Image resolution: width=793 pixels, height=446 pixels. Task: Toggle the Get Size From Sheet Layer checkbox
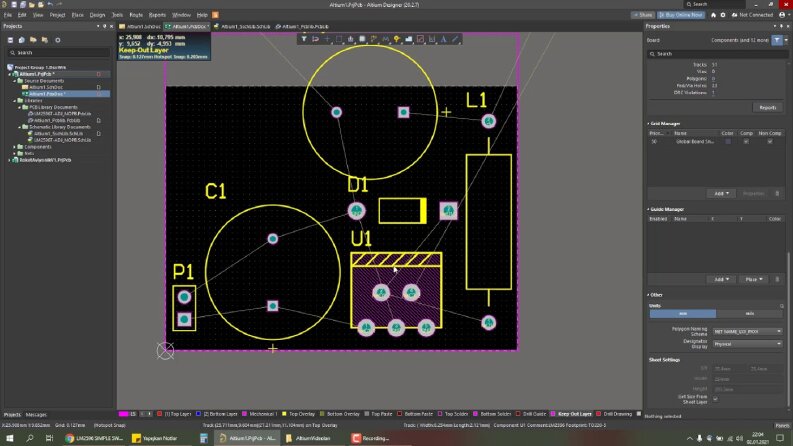click(x=715, y=399)
